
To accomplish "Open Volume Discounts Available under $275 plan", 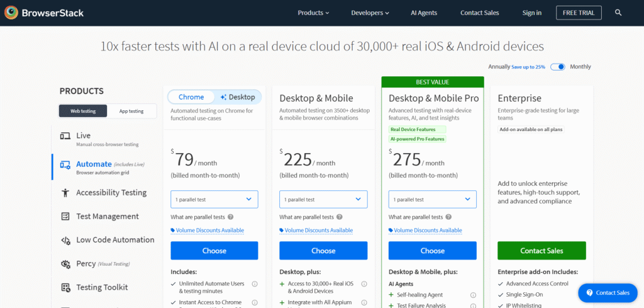I will (426, 231).
